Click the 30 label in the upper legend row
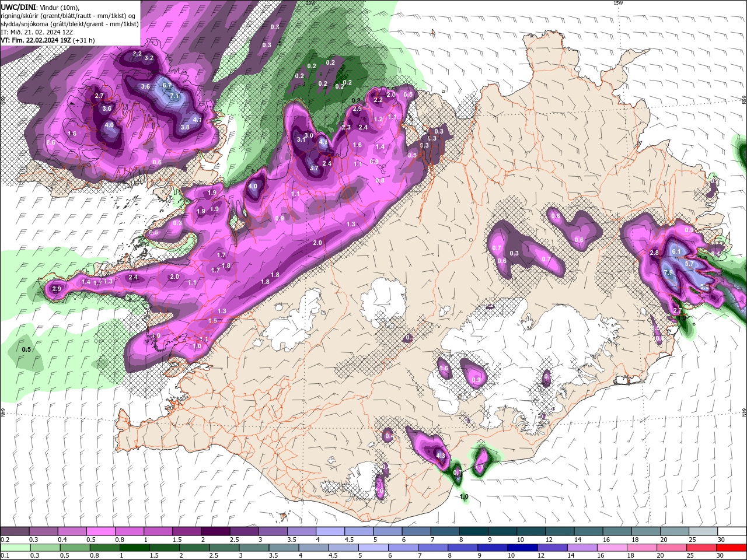 pyautogui.click(x=721, y=540)
